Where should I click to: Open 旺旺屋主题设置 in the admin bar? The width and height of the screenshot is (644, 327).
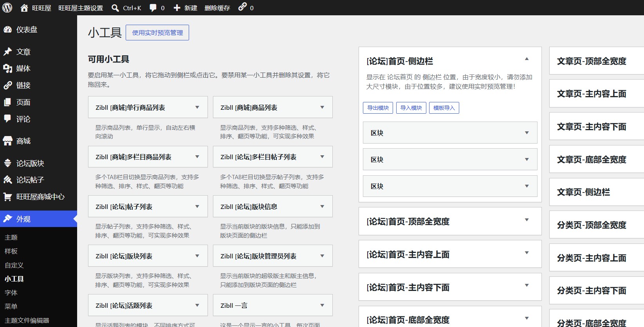click(81, 8)
